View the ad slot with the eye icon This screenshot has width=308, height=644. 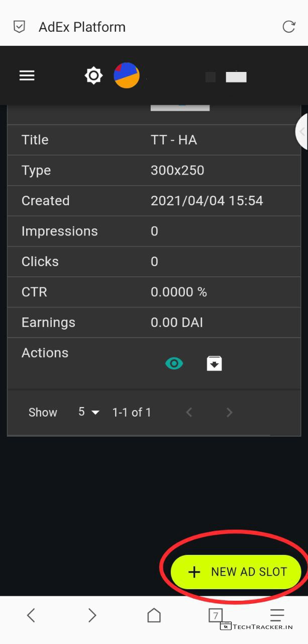pos(174,363)
